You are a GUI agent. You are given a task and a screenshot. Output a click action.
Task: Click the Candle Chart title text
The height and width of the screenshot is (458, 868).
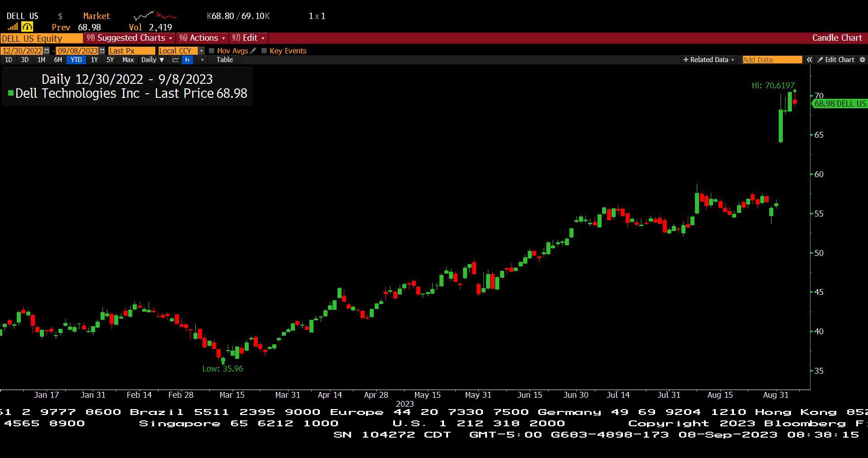837,38
